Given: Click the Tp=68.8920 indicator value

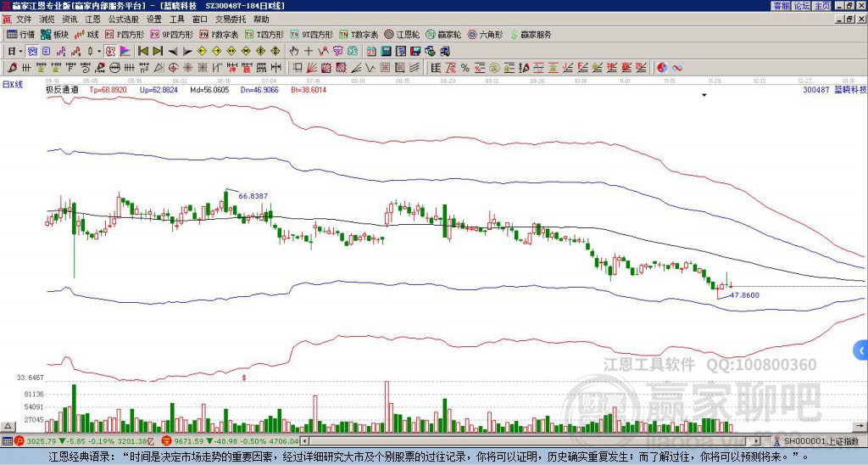Looking at the screenshot, I should (x=108, y=90).
